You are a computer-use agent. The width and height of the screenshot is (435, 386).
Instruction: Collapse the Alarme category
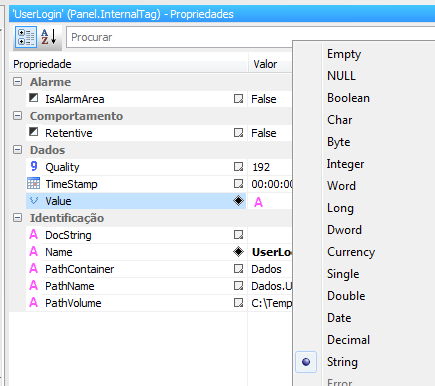coord(18,82)
